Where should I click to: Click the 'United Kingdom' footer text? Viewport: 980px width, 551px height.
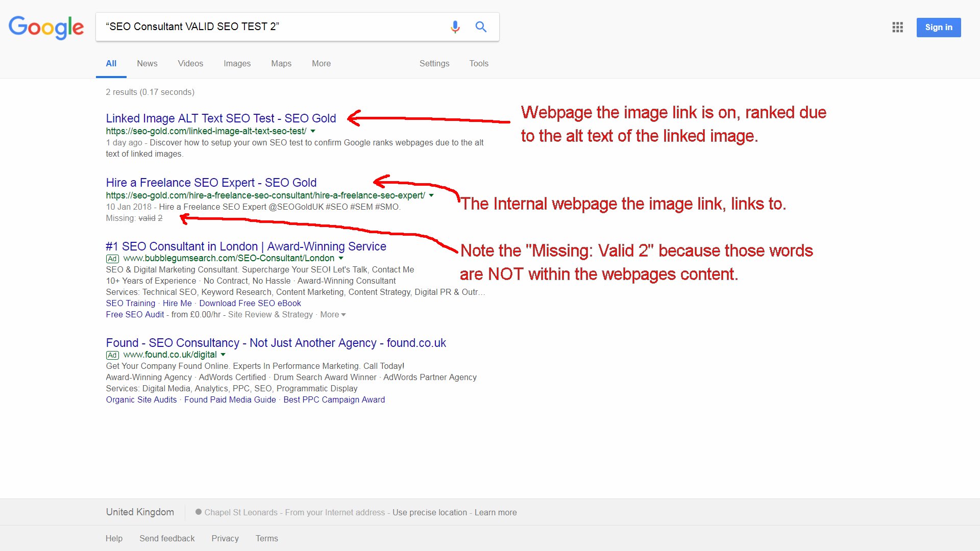coord(140,512)
